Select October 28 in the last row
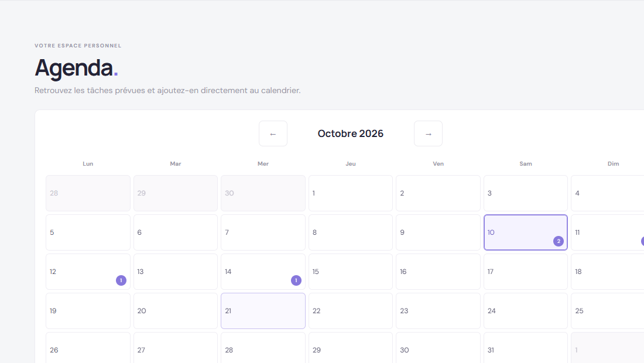The image size is (644, 363). tap(263, 348)
